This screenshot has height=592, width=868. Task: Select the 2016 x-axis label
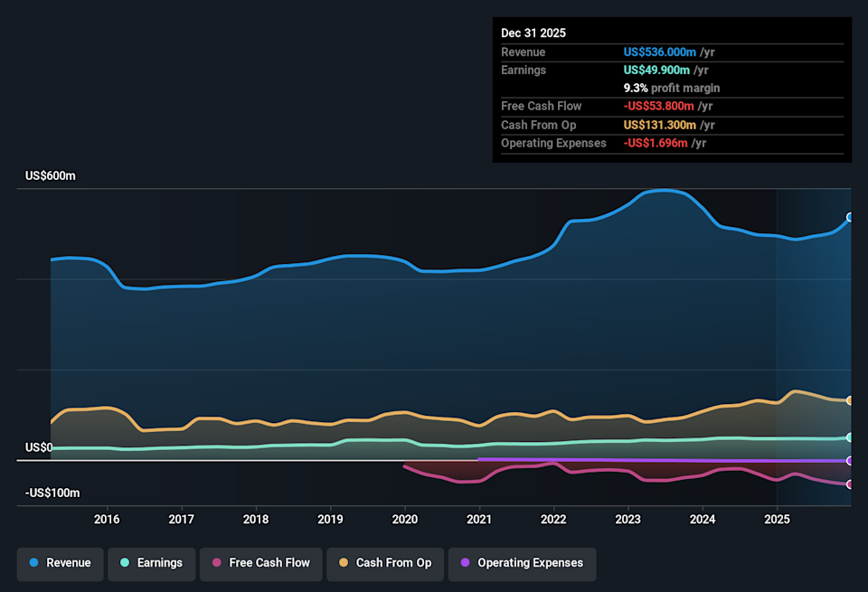tap(107, 519)
